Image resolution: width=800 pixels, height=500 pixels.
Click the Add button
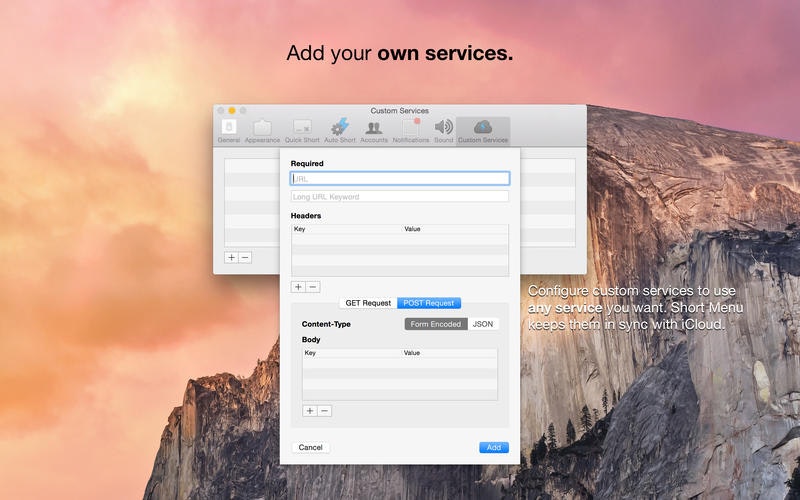tap(494, 447)
